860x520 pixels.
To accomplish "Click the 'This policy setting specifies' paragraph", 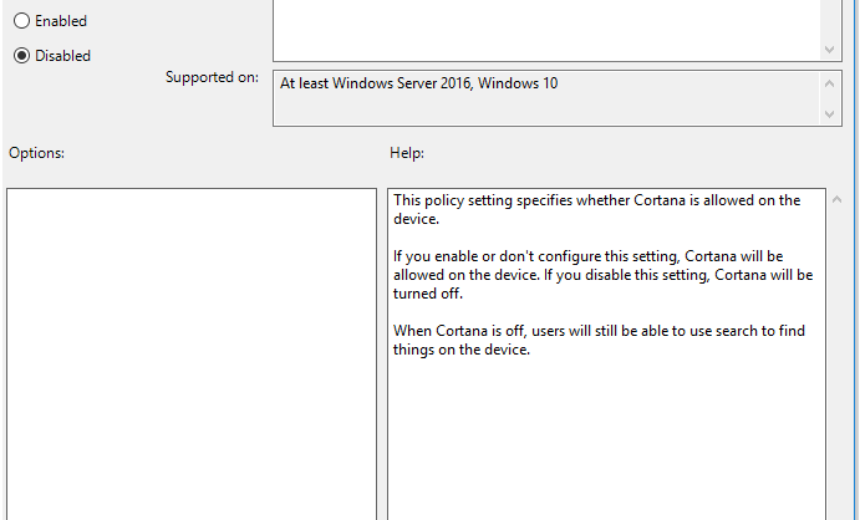I will click(596, 209).
